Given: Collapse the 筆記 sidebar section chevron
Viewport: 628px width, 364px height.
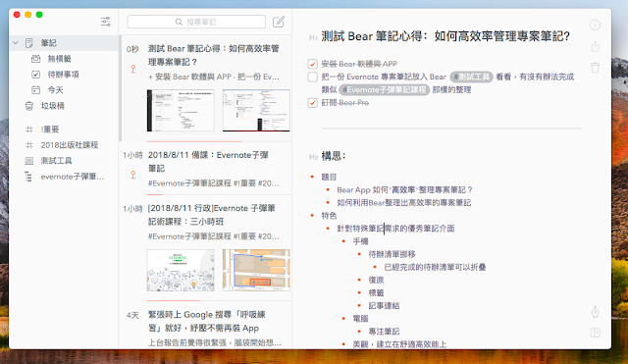Looking at the screenshot, I should [x=16, y=42].
